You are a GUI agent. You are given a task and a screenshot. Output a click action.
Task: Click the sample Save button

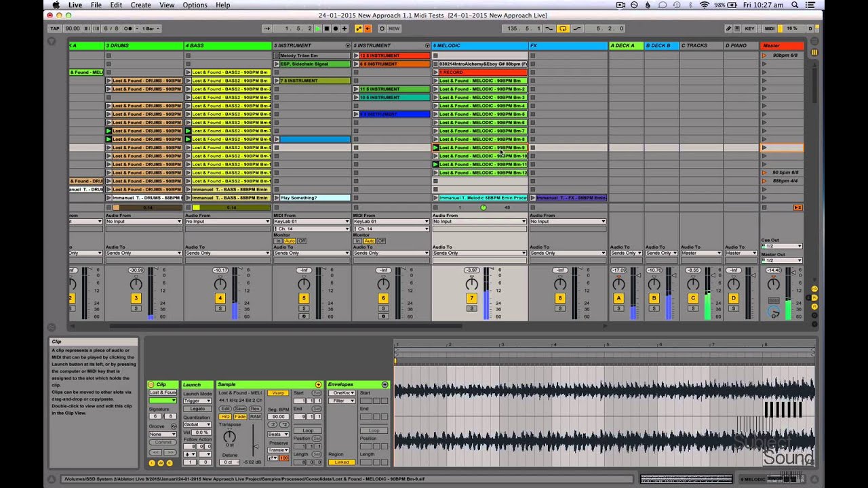tap(240, 409)
